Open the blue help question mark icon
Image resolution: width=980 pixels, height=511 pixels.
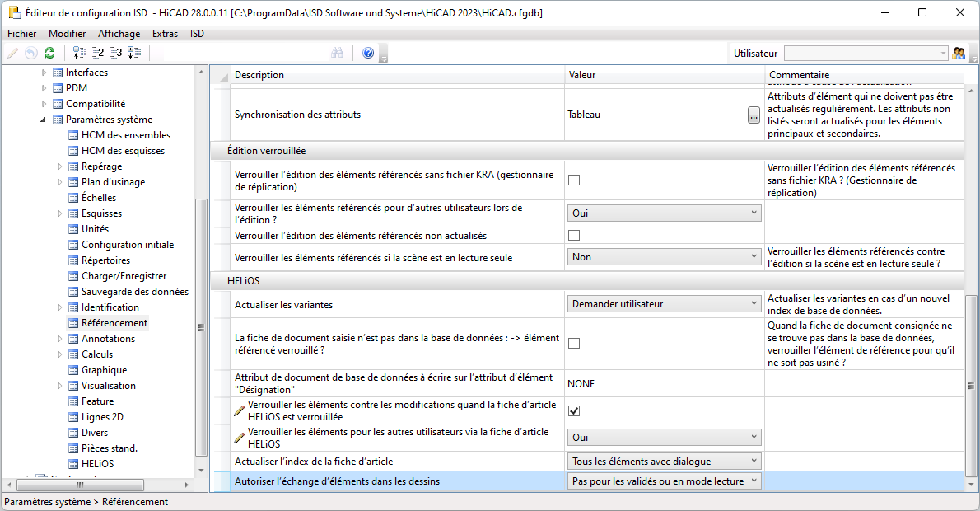(368, 54)
